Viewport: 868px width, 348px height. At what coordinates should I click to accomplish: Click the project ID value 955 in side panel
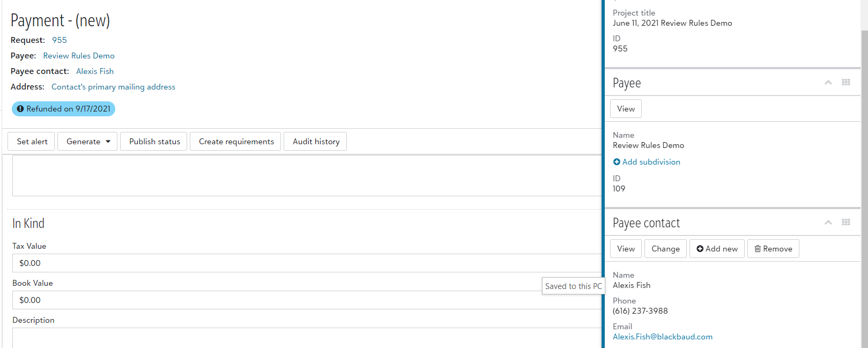tap(620, 49)
